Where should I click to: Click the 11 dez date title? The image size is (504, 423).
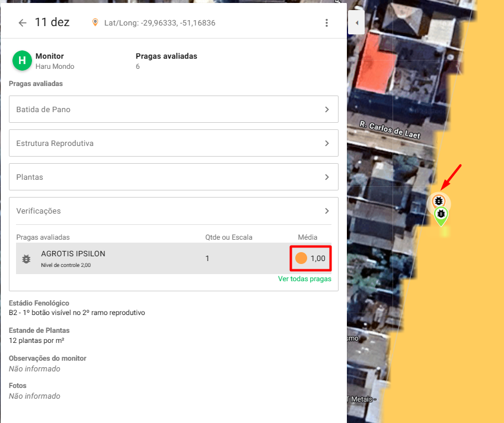pos(52,23)
